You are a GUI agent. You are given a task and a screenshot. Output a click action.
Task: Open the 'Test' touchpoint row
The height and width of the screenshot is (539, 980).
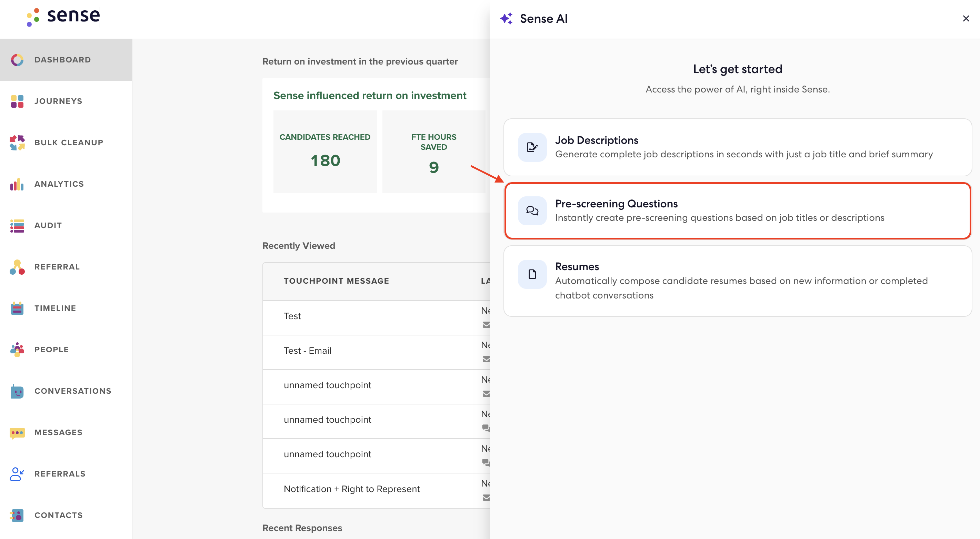click(x=376, y=317)
